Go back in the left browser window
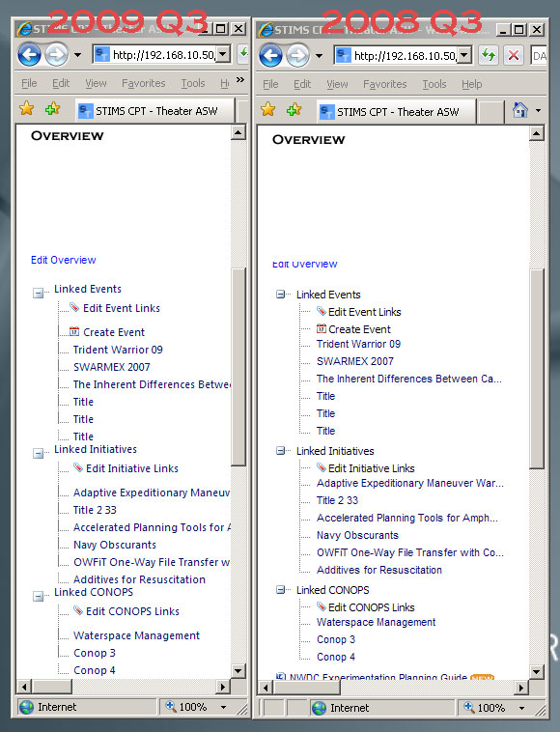Screen dimensions: 560x732 29,55
